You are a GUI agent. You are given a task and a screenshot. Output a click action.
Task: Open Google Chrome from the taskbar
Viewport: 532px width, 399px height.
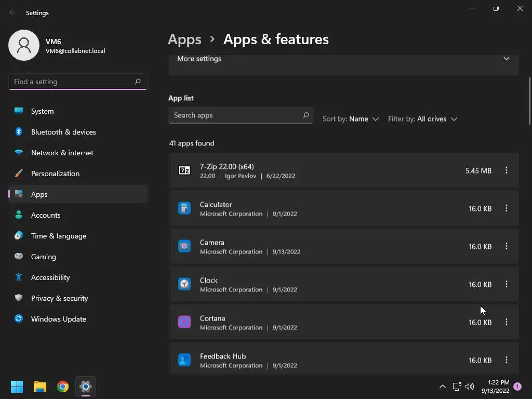[x=63, y=387]
